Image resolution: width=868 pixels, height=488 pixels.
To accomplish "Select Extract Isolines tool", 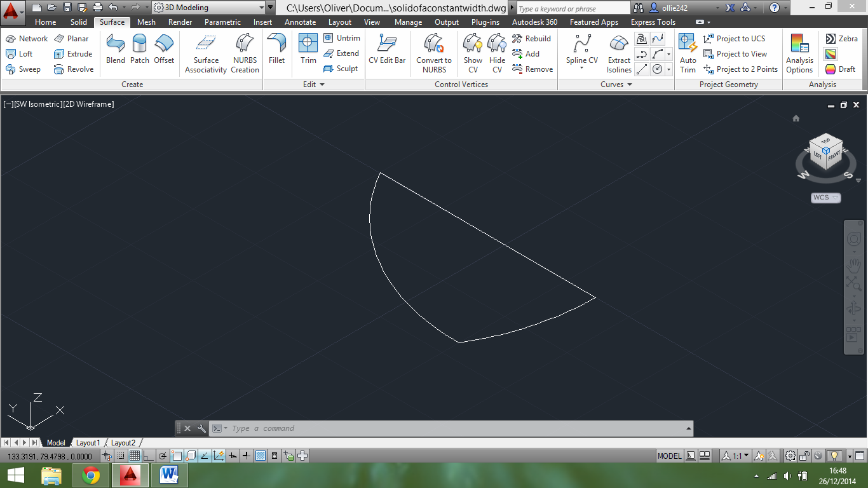I will coord(619,53).
